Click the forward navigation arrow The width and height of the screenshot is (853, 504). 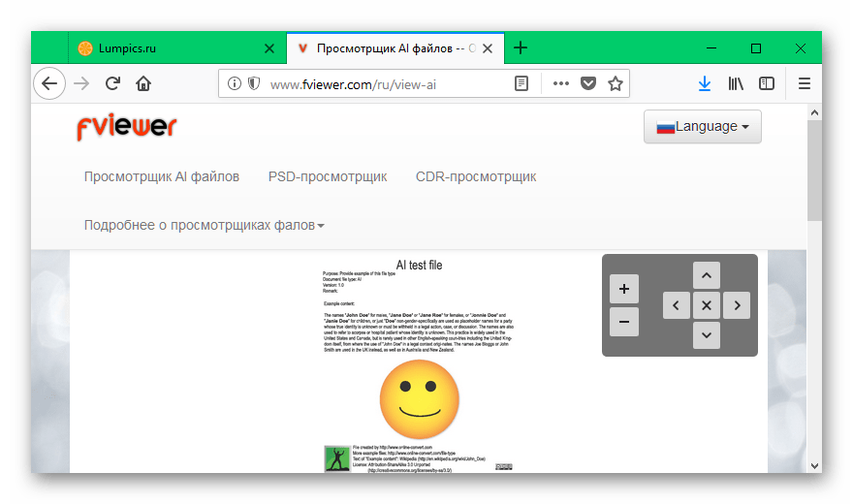point(81,83)
